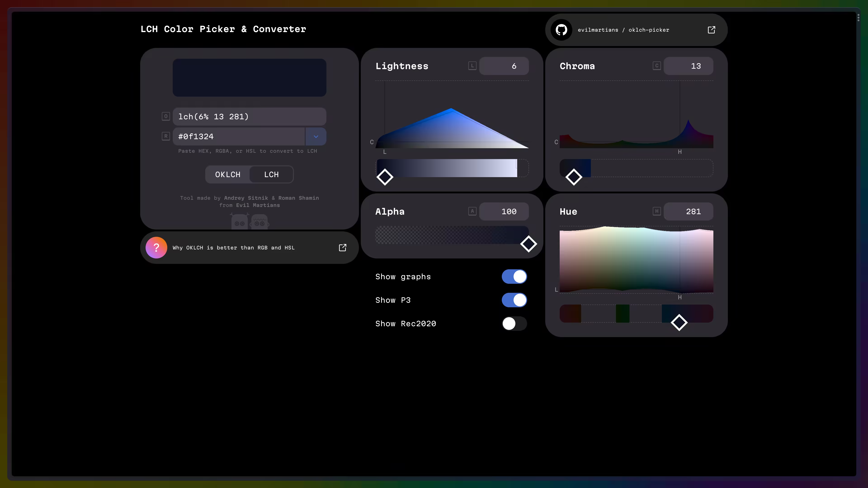
Task: Disable the Show P3 switch
Action: 514,300
